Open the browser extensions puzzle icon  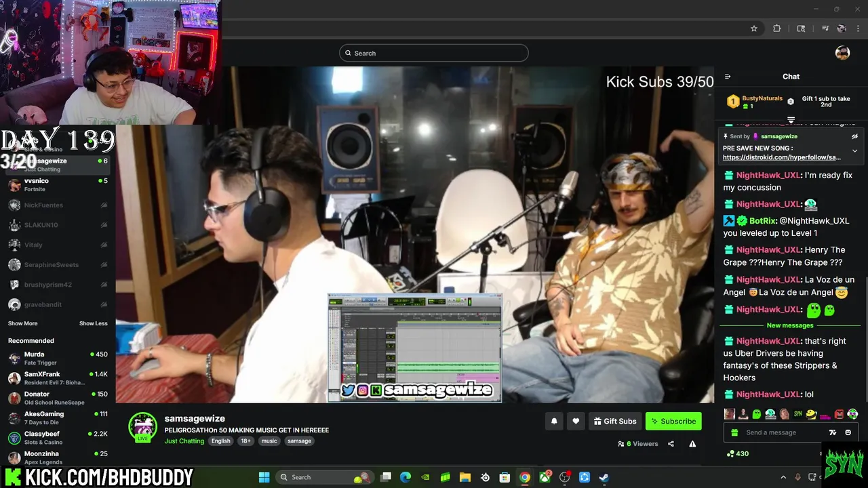tap(777, 28)
